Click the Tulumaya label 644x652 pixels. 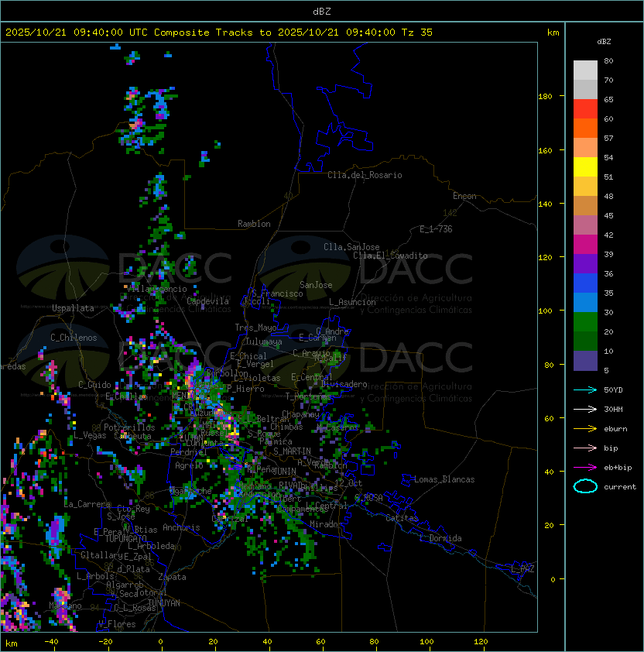click(x=264, y=341)
